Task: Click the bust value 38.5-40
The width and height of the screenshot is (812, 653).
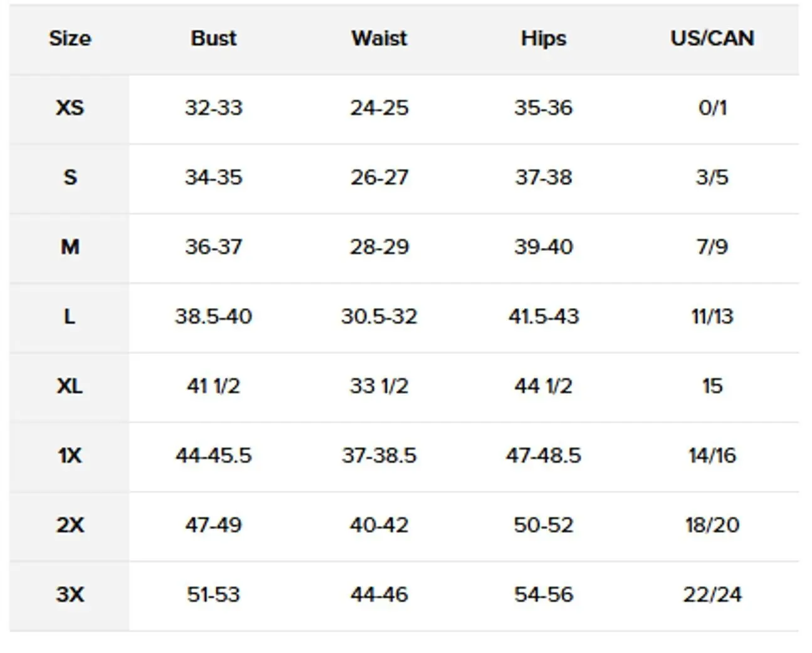Action: (214, 316)
